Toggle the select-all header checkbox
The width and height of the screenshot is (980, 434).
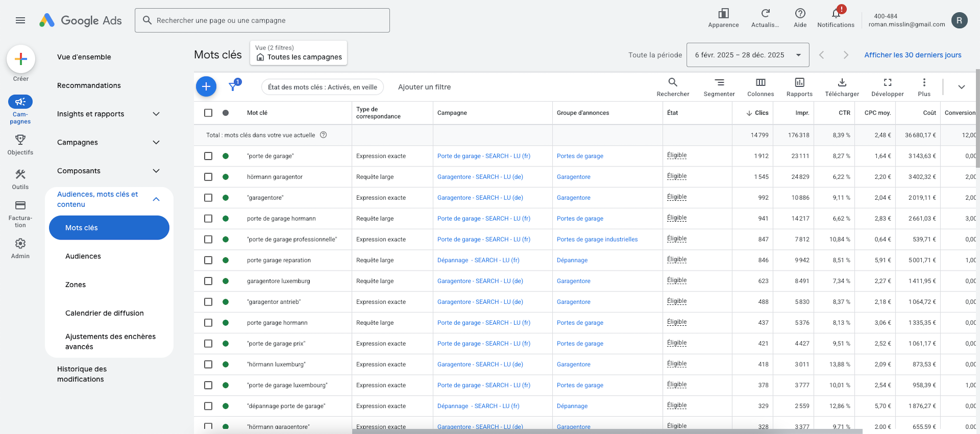(x=208, y=113)
